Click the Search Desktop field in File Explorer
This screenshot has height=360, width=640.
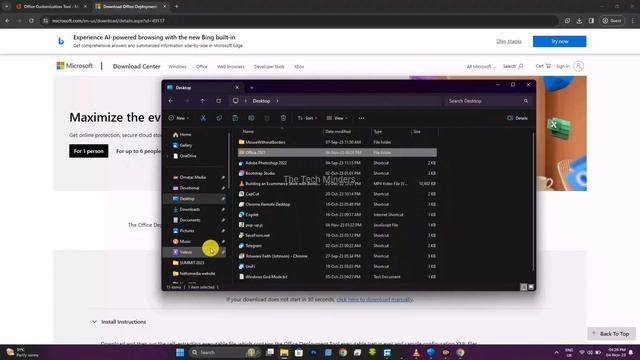tap(488, 101)
